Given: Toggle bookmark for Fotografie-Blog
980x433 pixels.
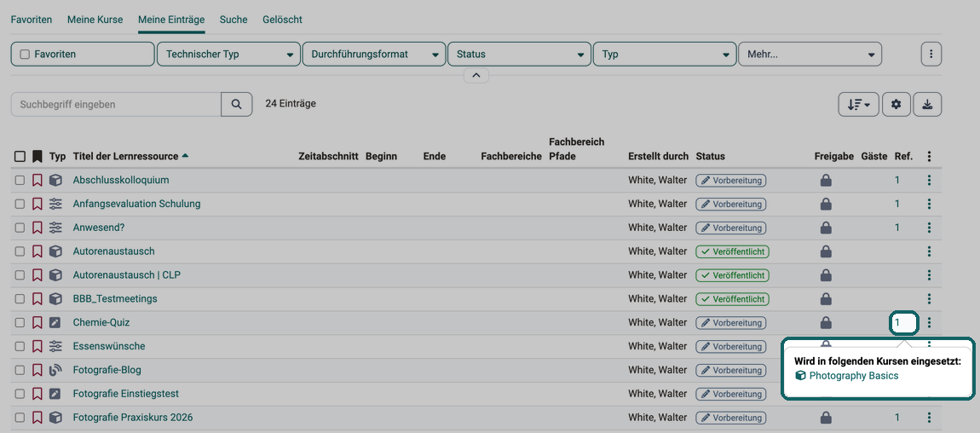Looking at the screenshot, I should [37, 371].
